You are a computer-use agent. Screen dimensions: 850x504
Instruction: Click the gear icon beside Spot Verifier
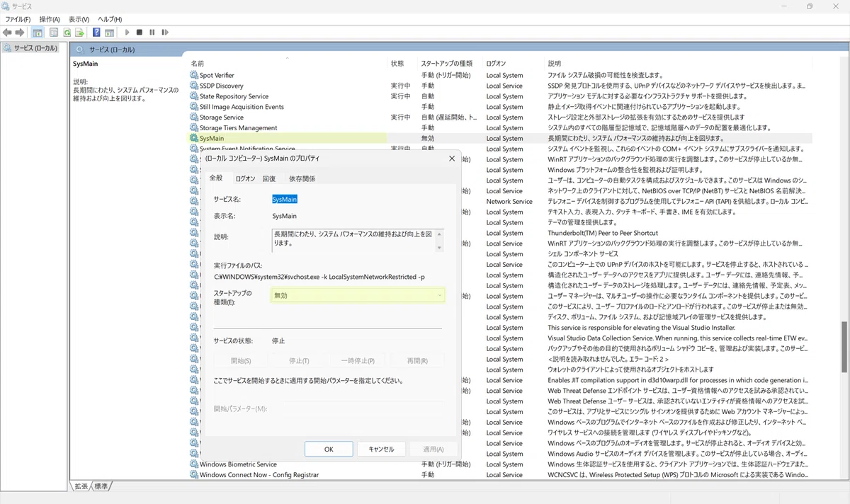194,75
